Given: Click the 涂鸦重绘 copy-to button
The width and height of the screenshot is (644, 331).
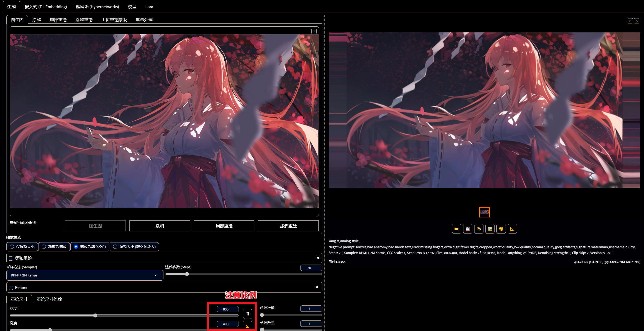Looking at the screenshot, I should (288, 226).
